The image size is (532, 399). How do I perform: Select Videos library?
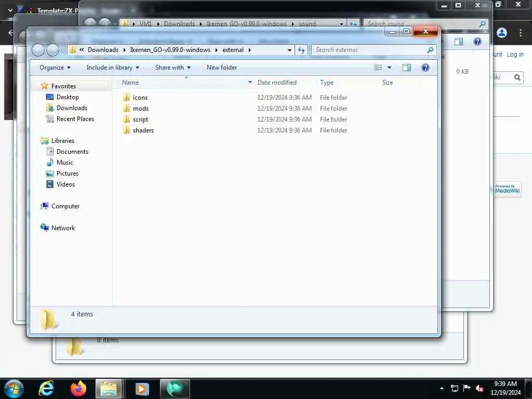click(65, 184)
